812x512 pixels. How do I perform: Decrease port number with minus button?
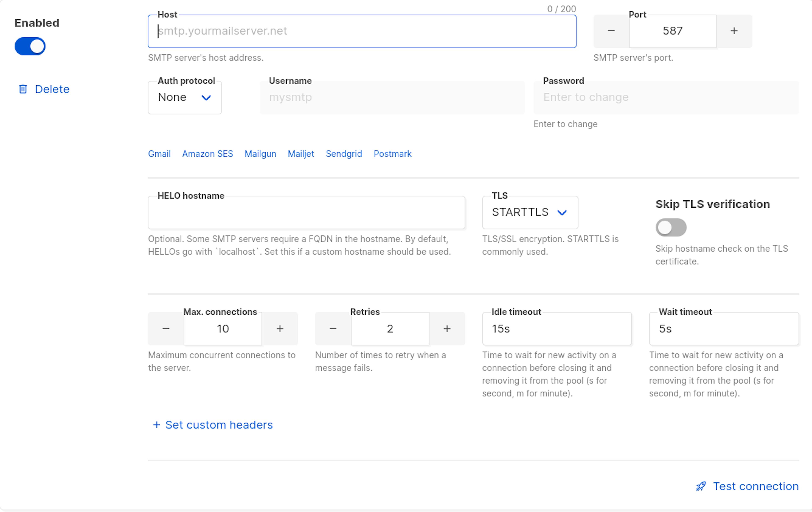tap(611, 31)
